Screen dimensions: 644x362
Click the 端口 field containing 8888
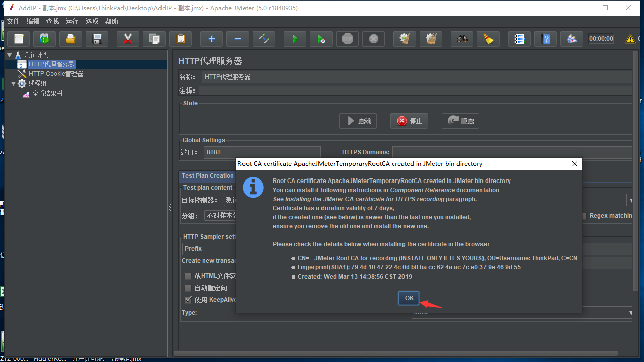(x=262, y=152)
